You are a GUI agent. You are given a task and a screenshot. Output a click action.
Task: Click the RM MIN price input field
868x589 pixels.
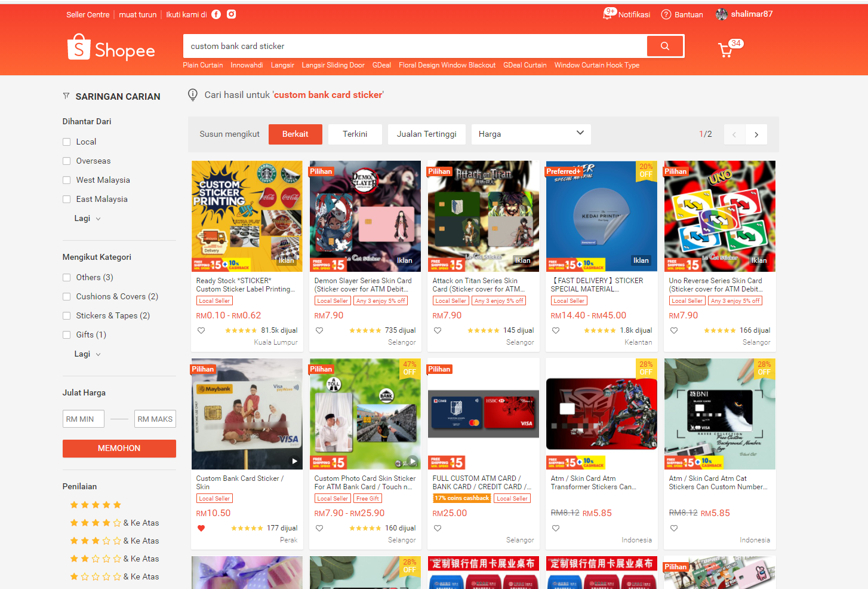(83, 418)
